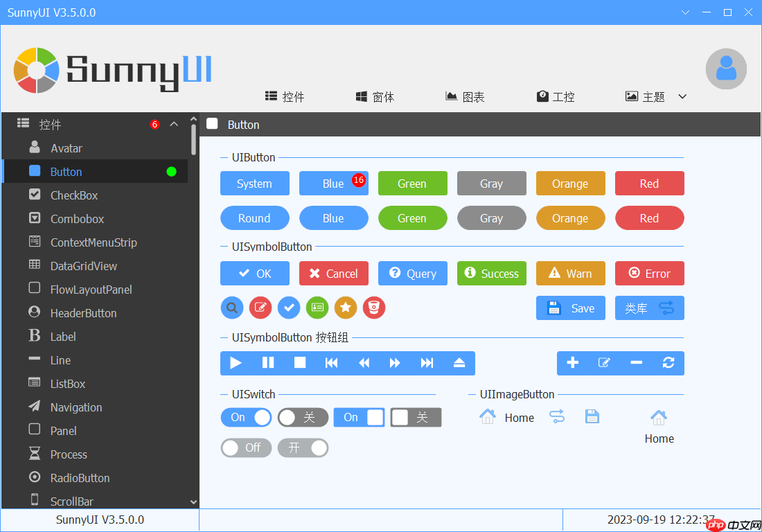Switch to the 图表 tab
Screen dimensions: 762x532
click(x=464, y=97)
